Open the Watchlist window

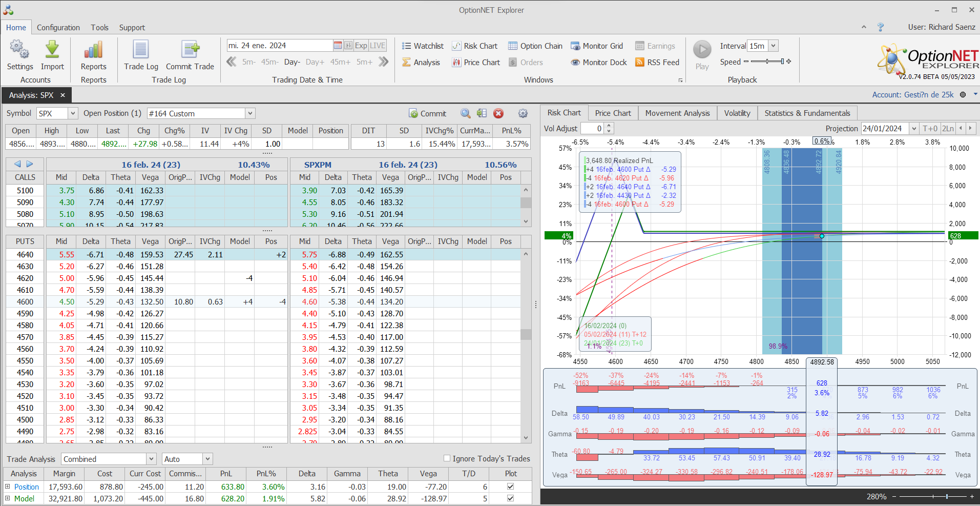pos(423,46)
